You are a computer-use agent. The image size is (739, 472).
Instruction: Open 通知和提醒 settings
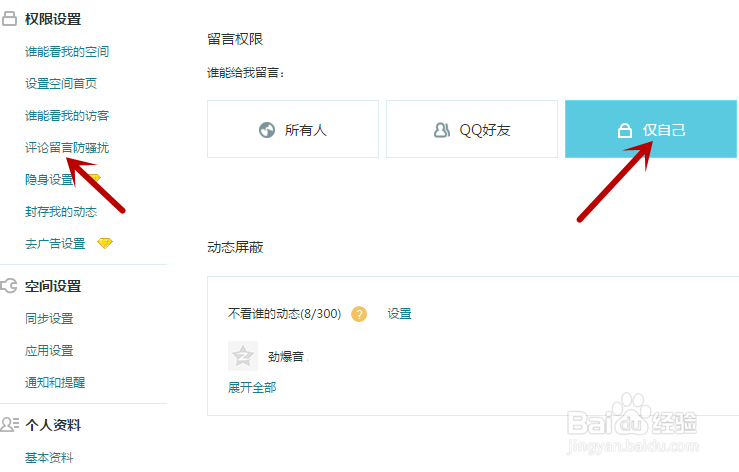pos(55,382)
